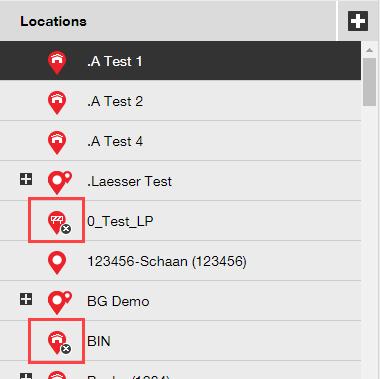Click the inactive jobsite icon for 0_Test_LP
This screenshot has width=380, height=379.
(59, 222)
